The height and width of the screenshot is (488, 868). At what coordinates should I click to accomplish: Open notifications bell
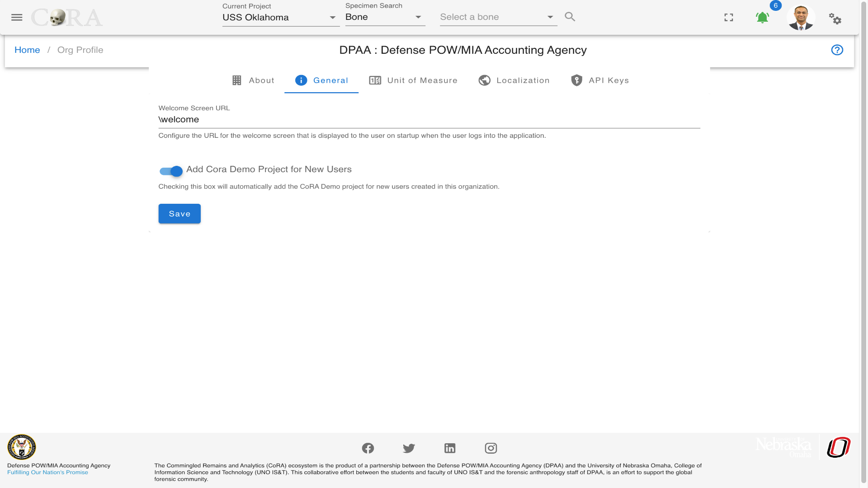pyautogui.click(x=762, y=18)
